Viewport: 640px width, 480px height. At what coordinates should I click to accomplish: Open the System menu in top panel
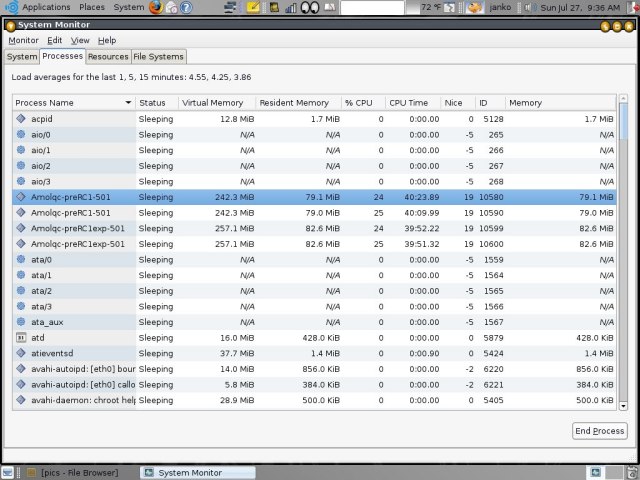[129, 7]
